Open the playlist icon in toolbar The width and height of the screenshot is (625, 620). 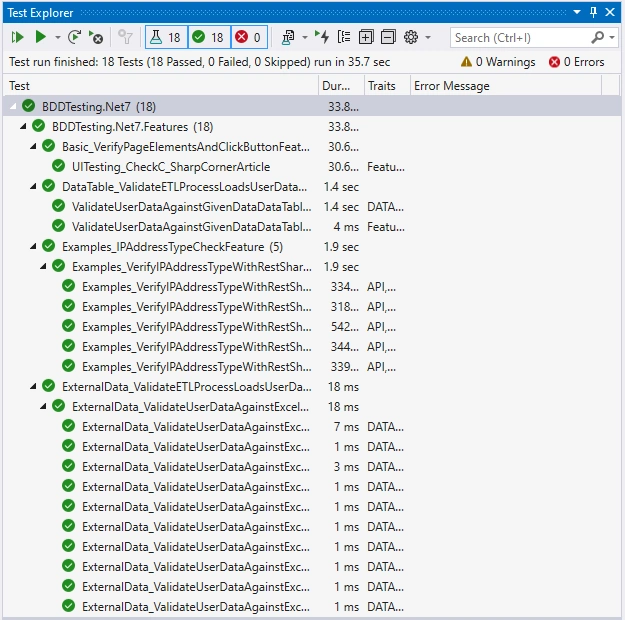click(x=288, y=37)
